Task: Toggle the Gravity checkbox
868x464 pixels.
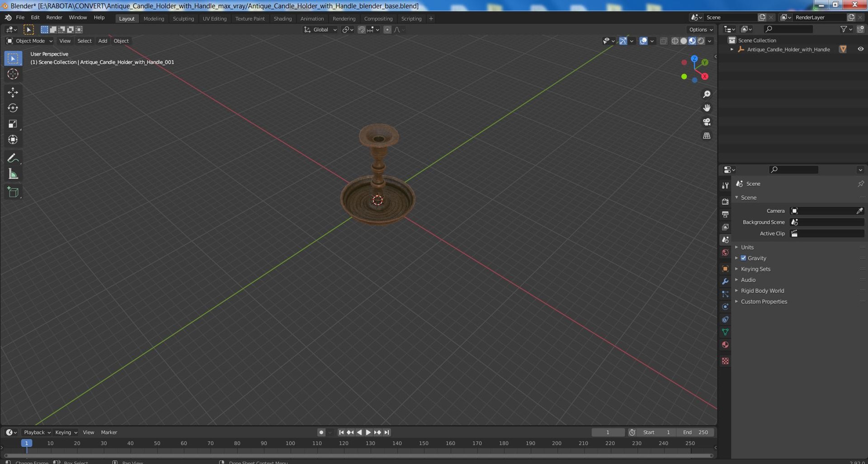Action: [x=743, y=258]
